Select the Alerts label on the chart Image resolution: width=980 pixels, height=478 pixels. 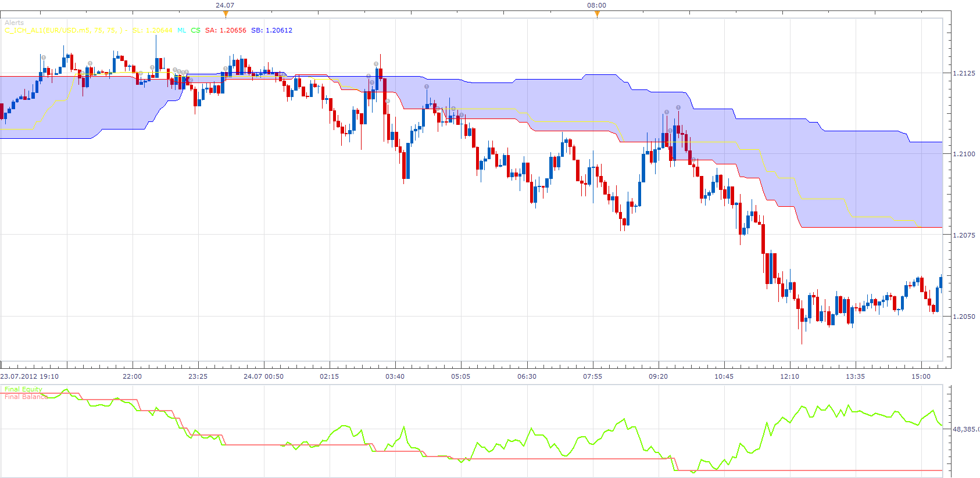point(15,23)
